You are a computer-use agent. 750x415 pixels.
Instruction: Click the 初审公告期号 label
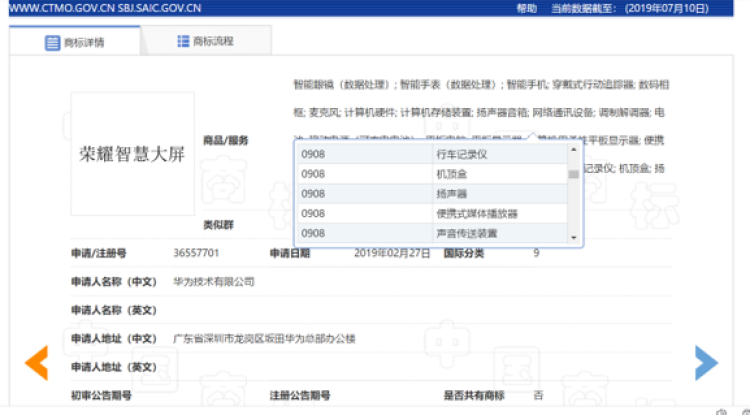[101, 395]
